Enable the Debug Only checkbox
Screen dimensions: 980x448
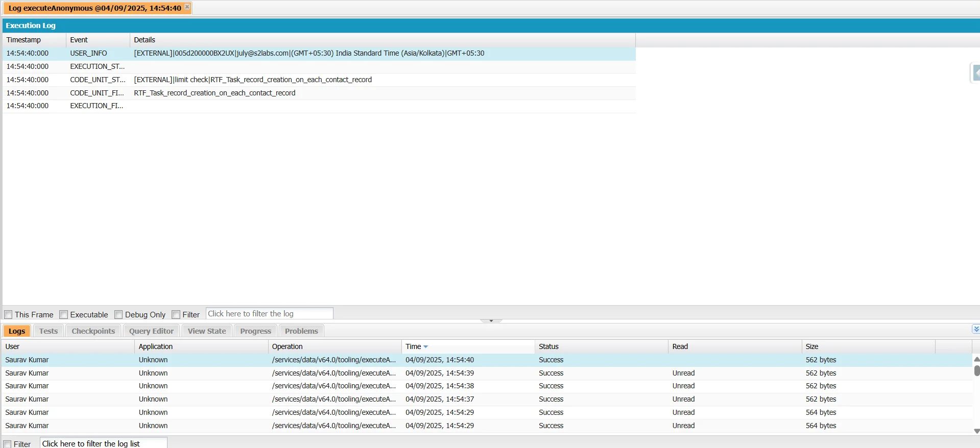tap(118, 315)
